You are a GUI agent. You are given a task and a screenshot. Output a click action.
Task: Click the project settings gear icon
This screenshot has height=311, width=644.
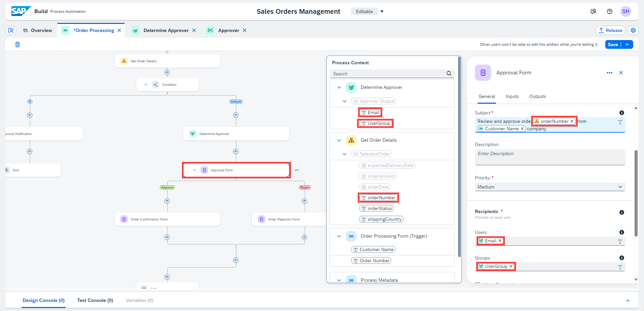click(633, 30)
